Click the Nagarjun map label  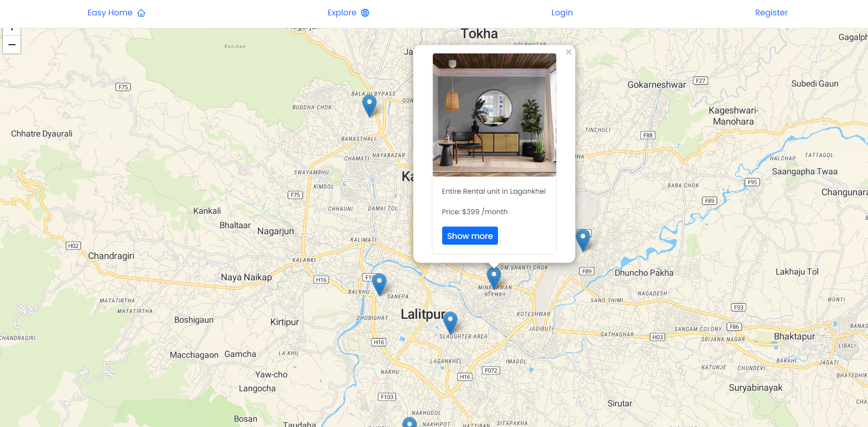coord(276,231)
